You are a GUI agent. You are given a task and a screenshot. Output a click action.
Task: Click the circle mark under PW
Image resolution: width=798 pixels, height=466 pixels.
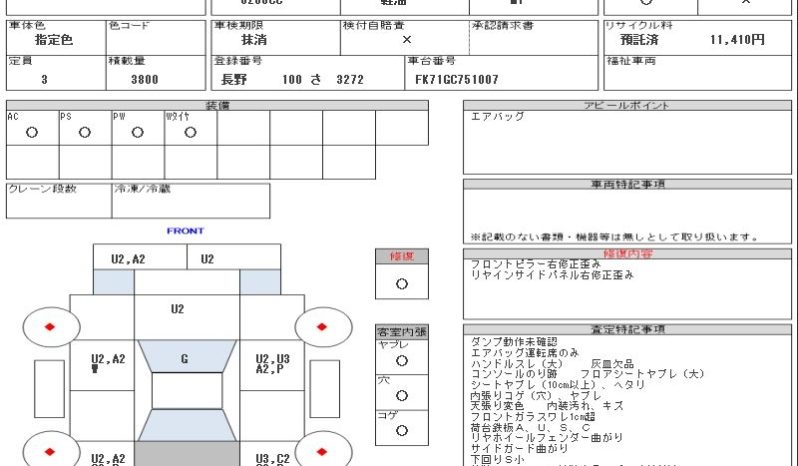[x=137, y=132]
